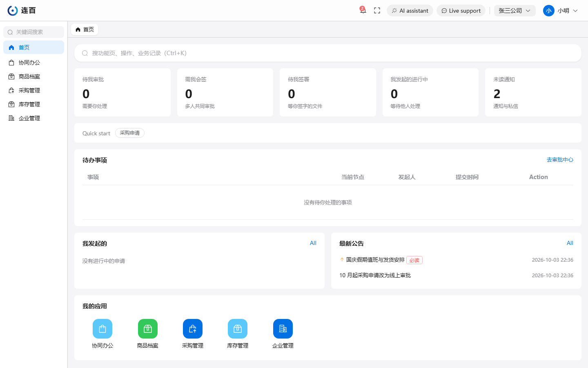588x368 pixels.
Task: Open the AI assistant button
Action: pos(410,11)
